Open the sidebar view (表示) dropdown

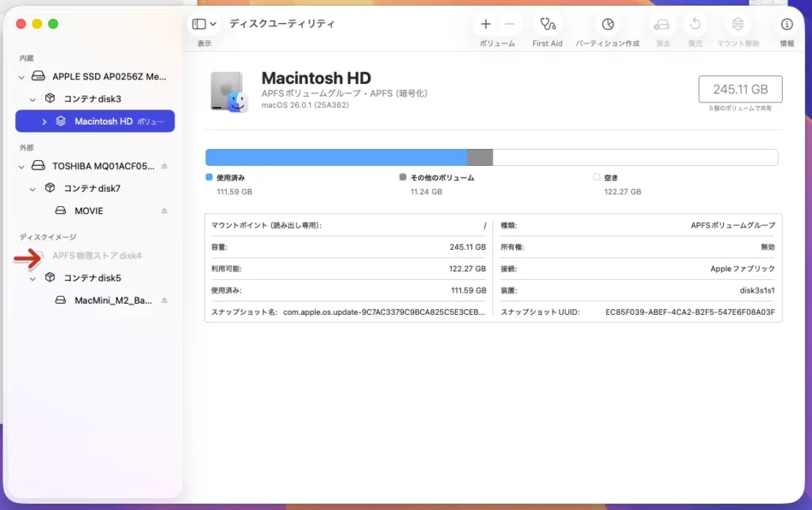[204, 25]
